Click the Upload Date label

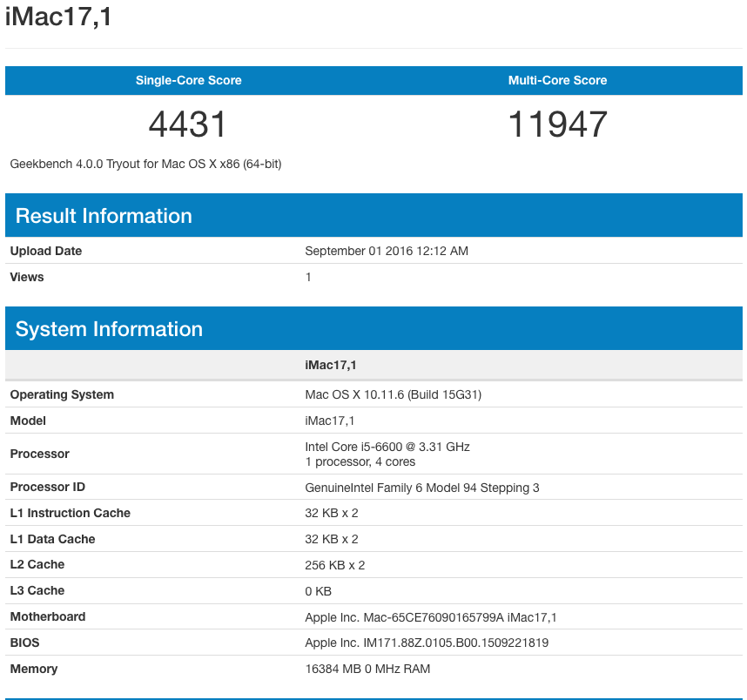pyautogui.click(x=46, y=251)
